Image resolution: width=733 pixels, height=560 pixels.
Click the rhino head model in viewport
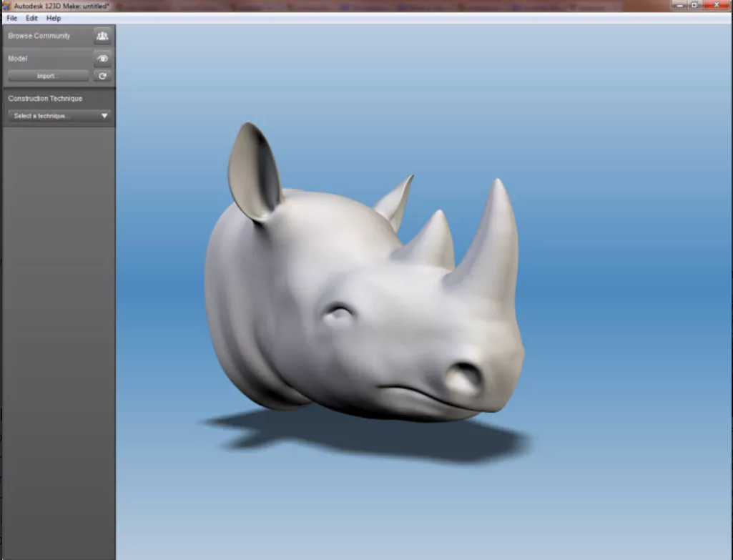pyautogui.click(x=365, y=299)
